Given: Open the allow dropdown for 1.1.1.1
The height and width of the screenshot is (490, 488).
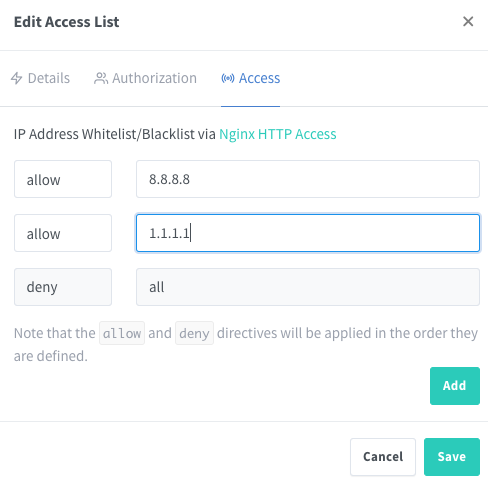Looking at the screenshot, I should (x=63, y=233).
